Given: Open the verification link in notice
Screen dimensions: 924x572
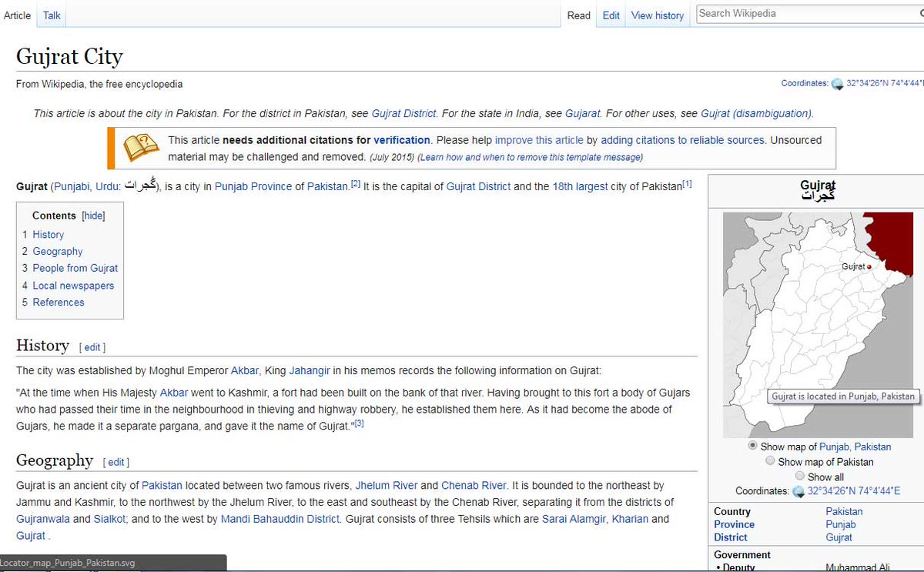Looking at the screenshot, I should click(402, 140).
